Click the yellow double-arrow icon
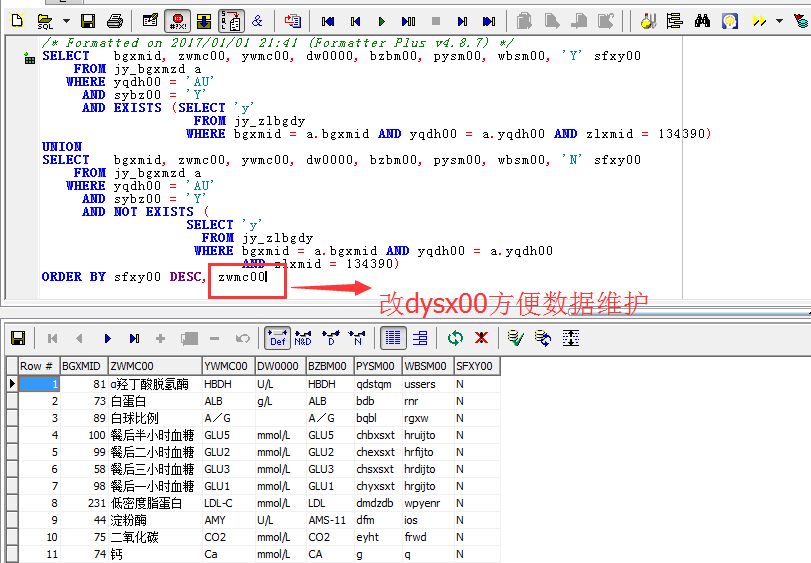The height and width of the screenshot is (563, 811). (759, 21)
